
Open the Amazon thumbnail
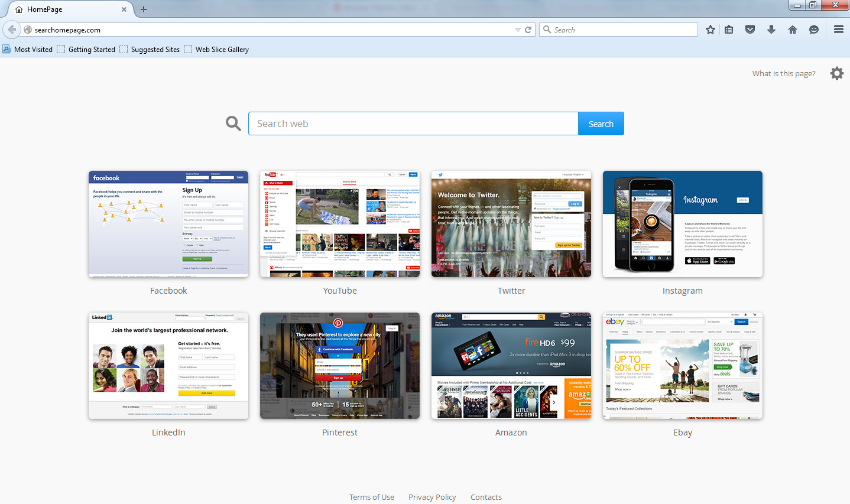click(511, 366)
